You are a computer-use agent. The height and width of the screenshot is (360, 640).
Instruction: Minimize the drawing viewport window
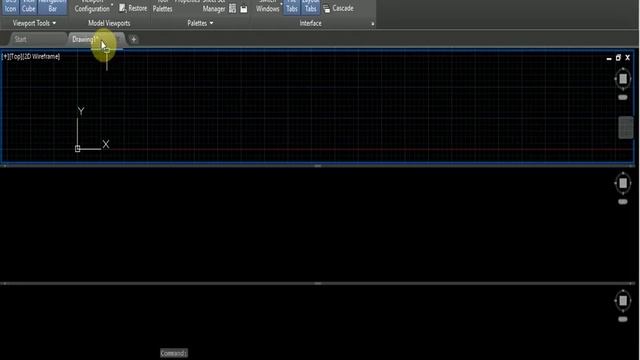(609, 58)
